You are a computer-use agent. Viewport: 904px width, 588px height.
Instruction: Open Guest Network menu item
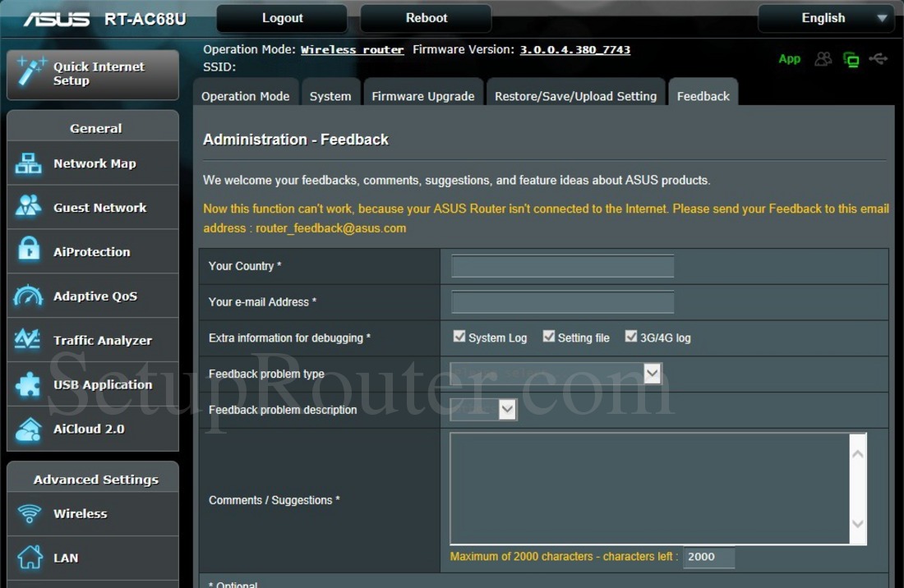click(93, 207)
